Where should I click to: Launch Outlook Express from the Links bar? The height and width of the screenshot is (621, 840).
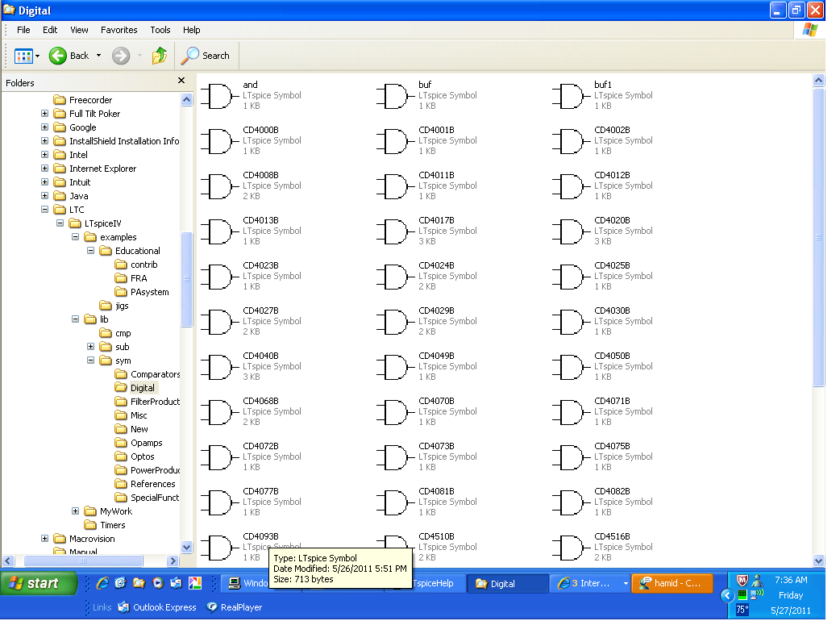(157, 607)
